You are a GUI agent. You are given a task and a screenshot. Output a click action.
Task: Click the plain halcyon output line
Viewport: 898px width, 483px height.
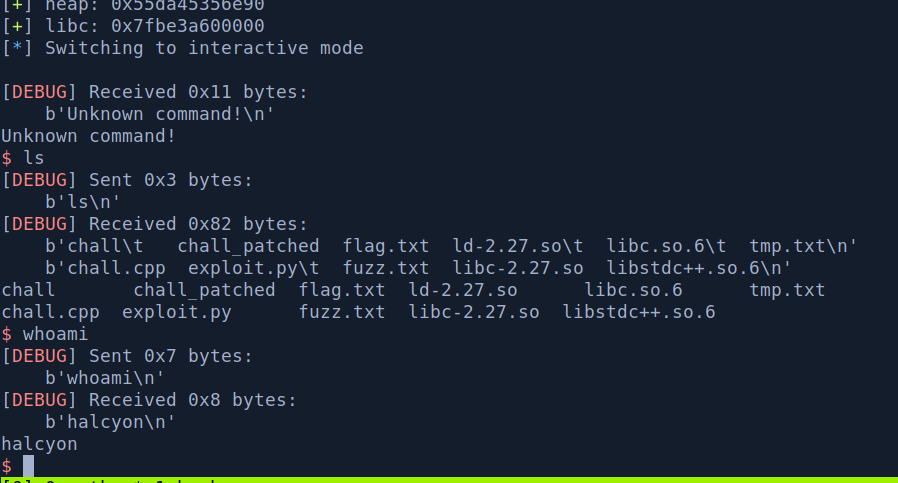click(39, 444)
